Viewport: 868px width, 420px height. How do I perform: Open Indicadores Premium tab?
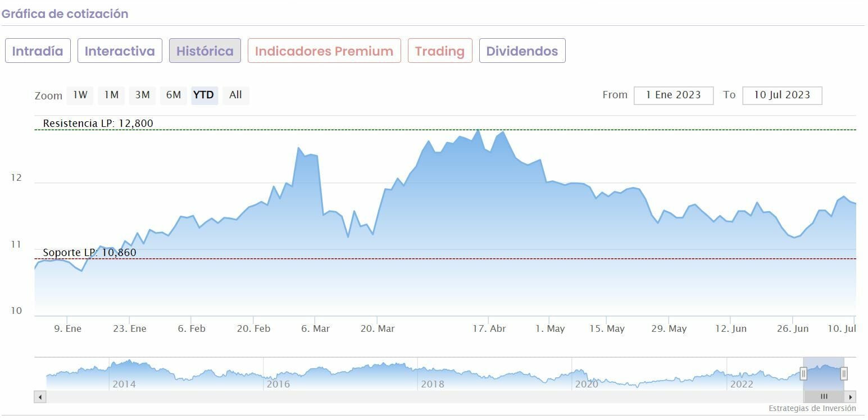point(324,51)
